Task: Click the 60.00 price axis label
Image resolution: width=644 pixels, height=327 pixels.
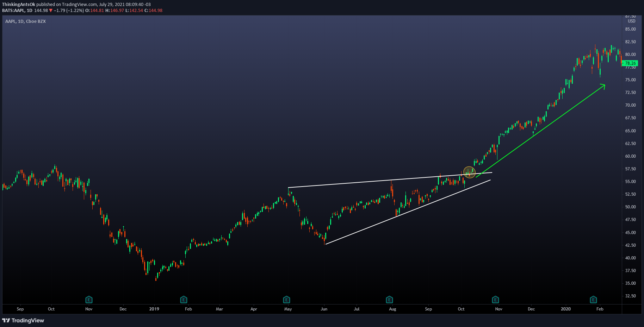Action: 630,156
